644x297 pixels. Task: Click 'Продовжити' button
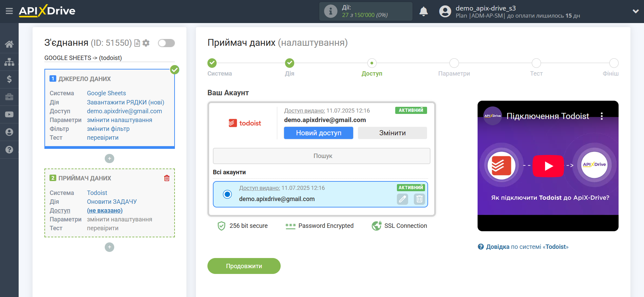tap(244, 266)
